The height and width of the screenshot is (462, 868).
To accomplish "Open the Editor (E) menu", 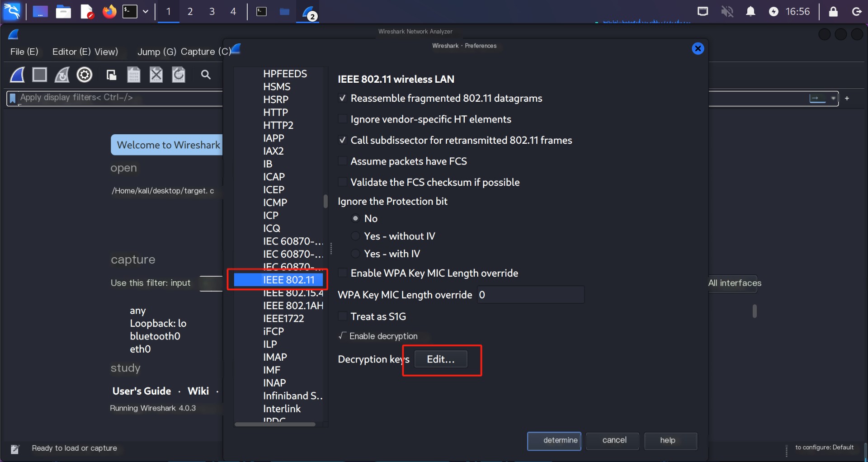I will tap(71, 52).
